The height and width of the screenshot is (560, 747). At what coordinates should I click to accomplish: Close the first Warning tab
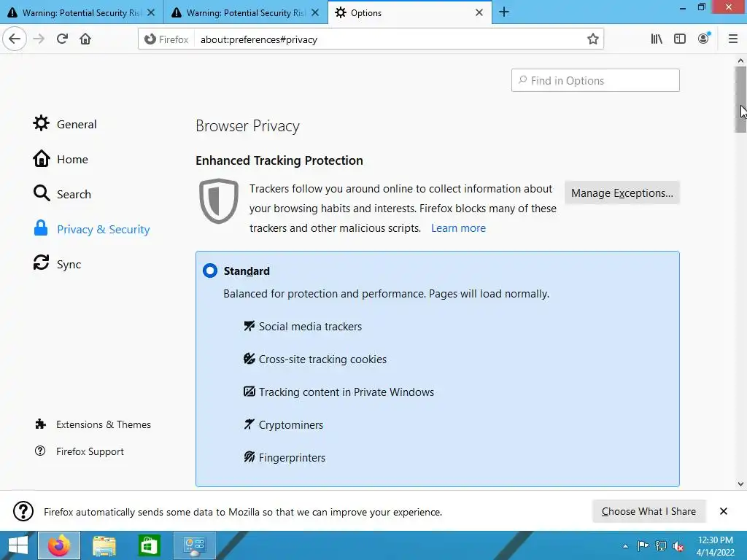(x=151, y=13)
